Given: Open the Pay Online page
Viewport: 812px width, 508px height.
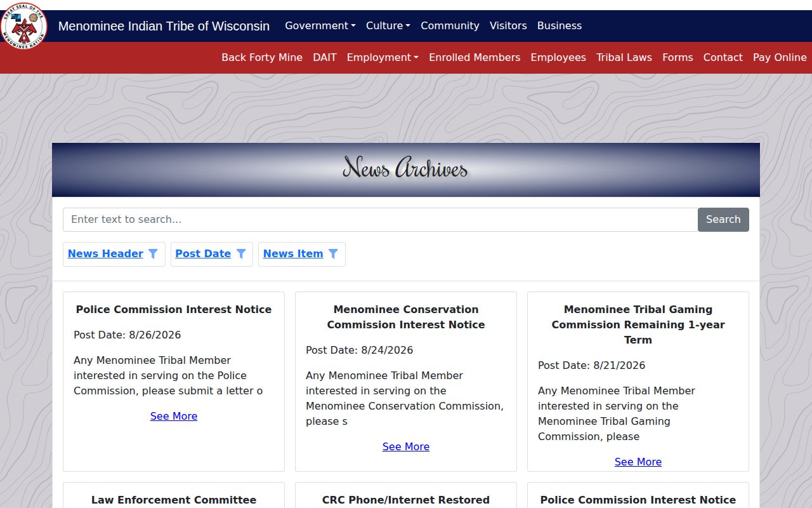Looking at the screenshot, I should [780, 57].
